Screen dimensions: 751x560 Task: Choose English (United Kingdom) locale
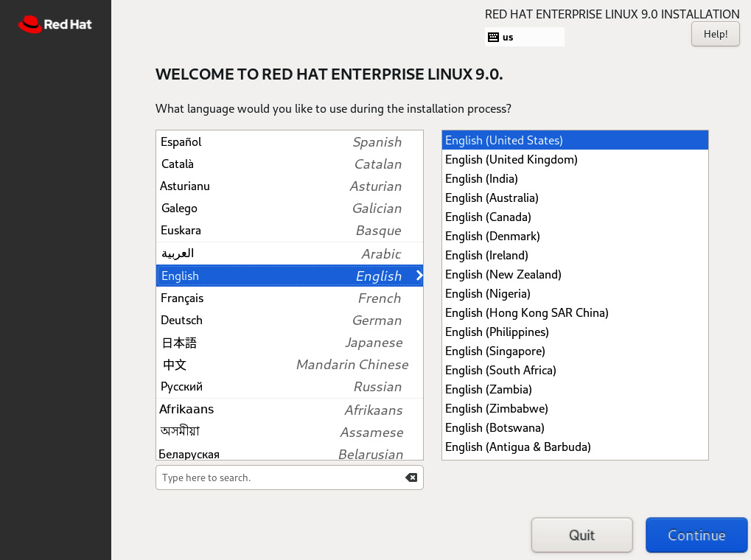(x=575, y=159)
